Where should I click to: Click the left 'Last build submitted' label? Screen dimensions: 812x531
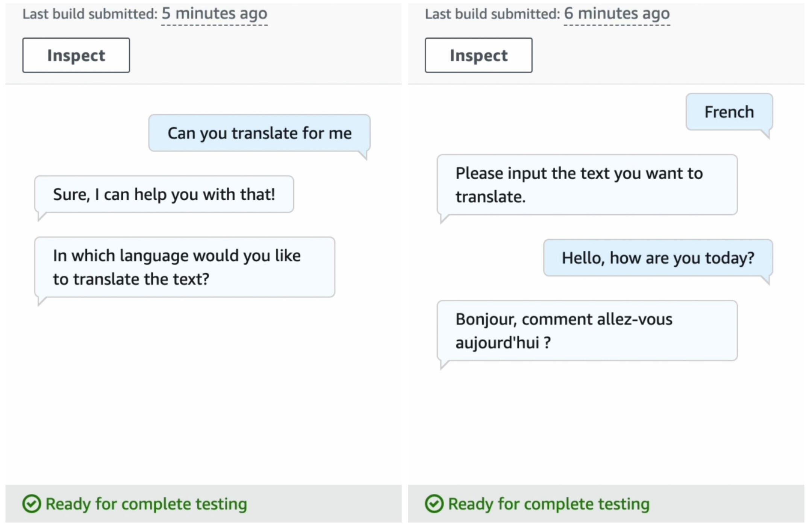pyautogui.click(x=89, y=14)
